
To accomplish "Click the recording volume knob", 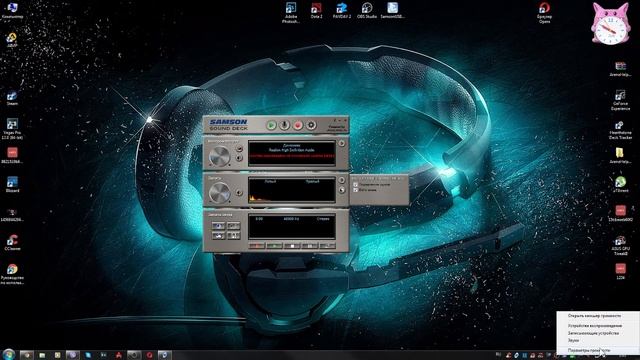I will pos(220,192).
